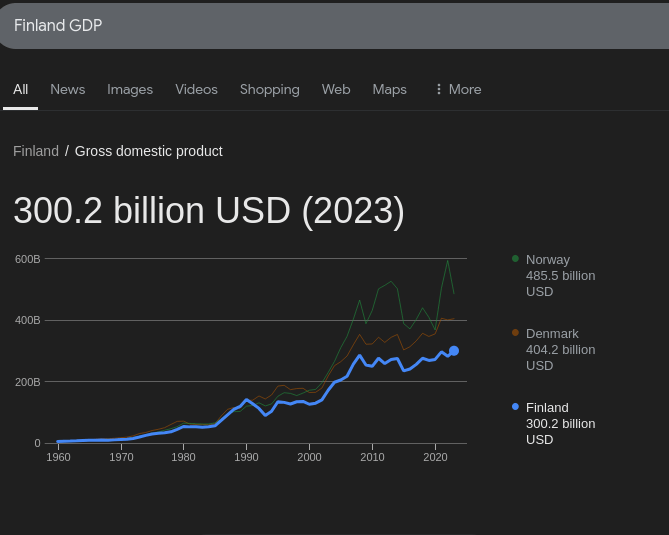Click the 400B y-axis label
The width and height of the screenshot is (669, 535).
(x=27, y=320)
